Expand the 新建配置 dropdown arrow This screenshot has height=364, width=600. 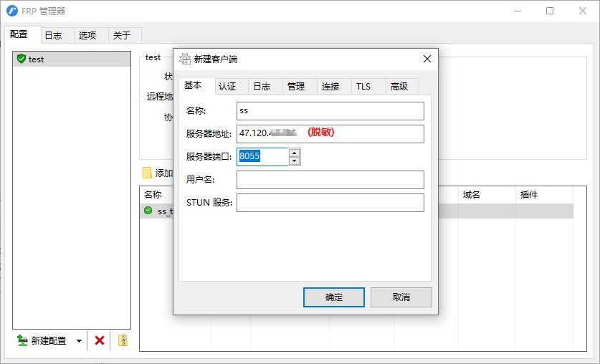coord(79,341)
